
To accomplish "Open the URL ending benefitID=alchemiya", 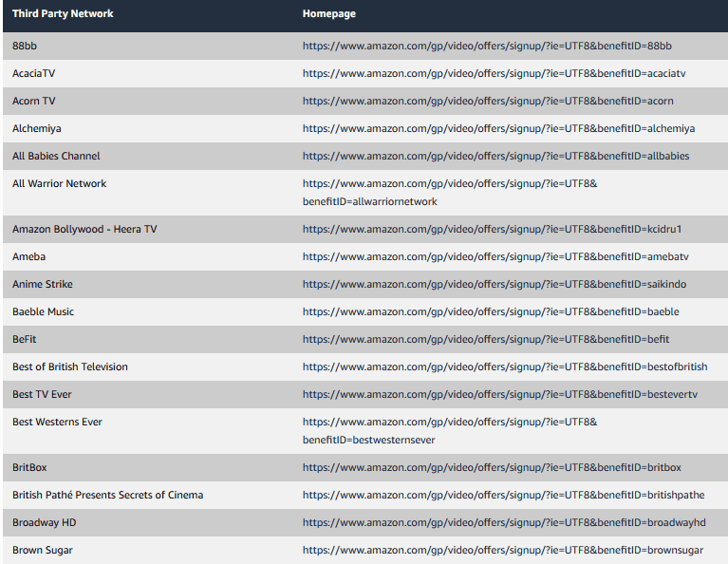I will click(498, 129).
